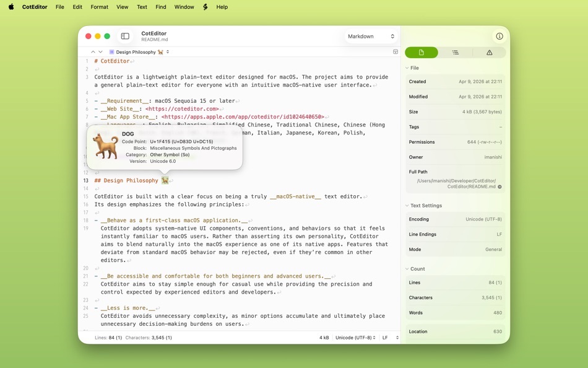Open the Apple menu
Image resolution: width=588 pixels, height=368 pixels.
tap(11, 7)
